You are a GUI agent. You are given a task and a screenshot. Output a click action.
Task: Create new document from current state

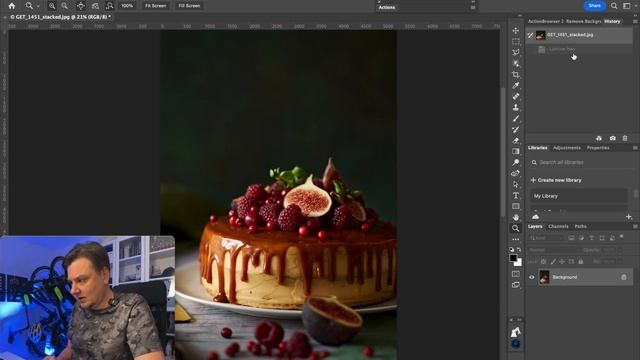coord(599,138)
